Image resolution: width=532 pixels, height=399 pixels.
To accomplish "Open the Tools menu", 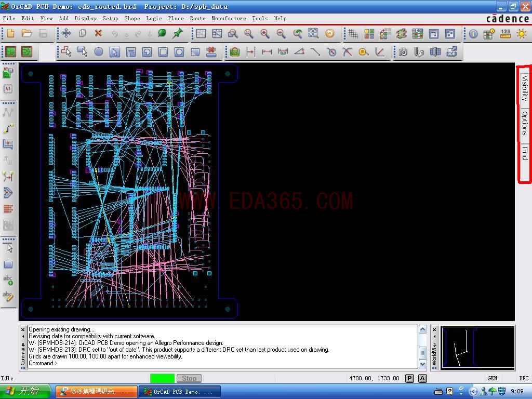I will point(260,18).
